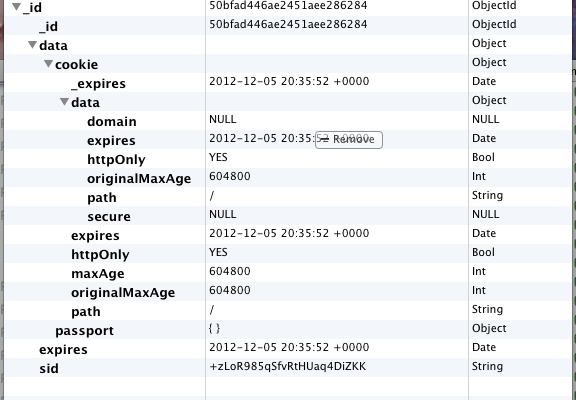Image resolution: width=576 pixels, height=400 pixels.
Task: Click the nested httpOnly value YES
Action: (x=218, y=157)
